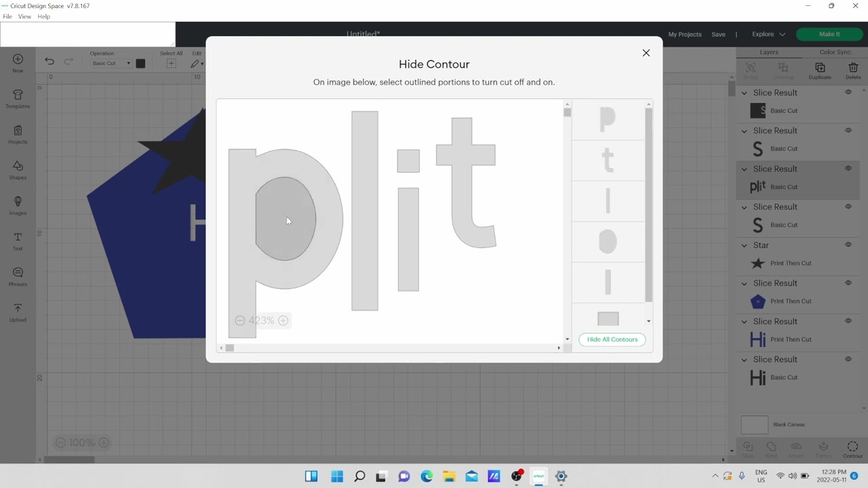Viewport: 868px width, 488px height.
Task: Click the green Make It button
Action: tap(829, 34)
